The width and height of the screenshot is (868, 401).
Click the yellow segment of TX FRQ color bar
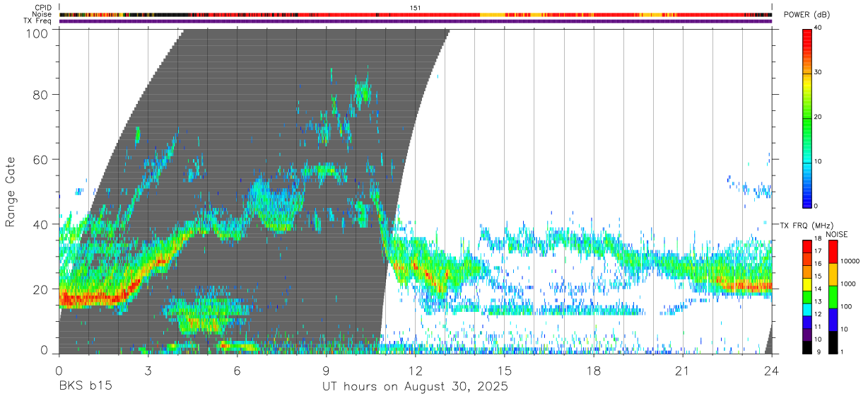coord(807,283)
